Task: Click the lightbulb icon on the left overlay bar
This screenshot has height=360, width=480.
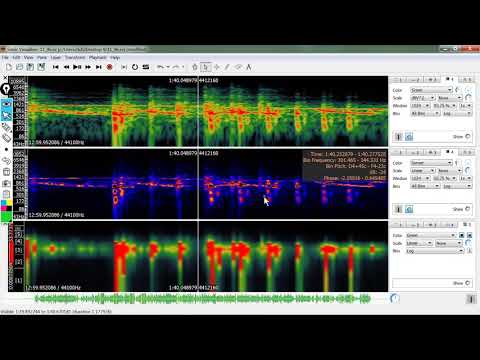Action: [x=6, y=89]
